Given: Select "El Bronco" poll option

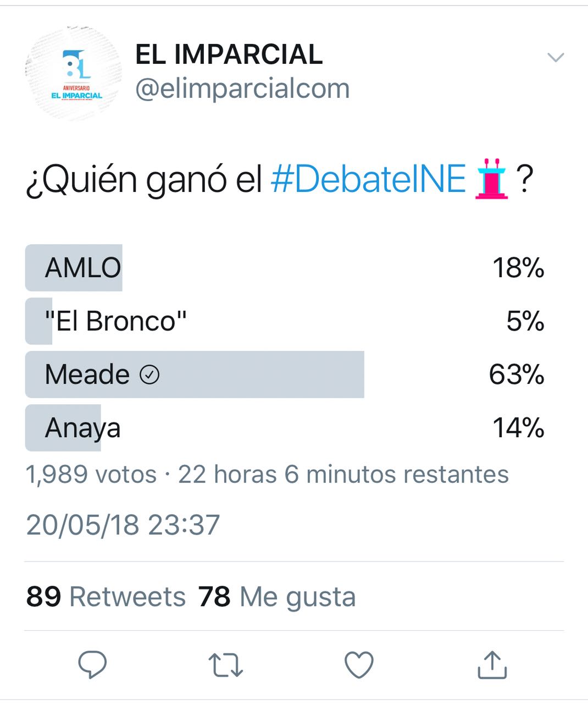Looking at the screenshot, I should 285,321.
